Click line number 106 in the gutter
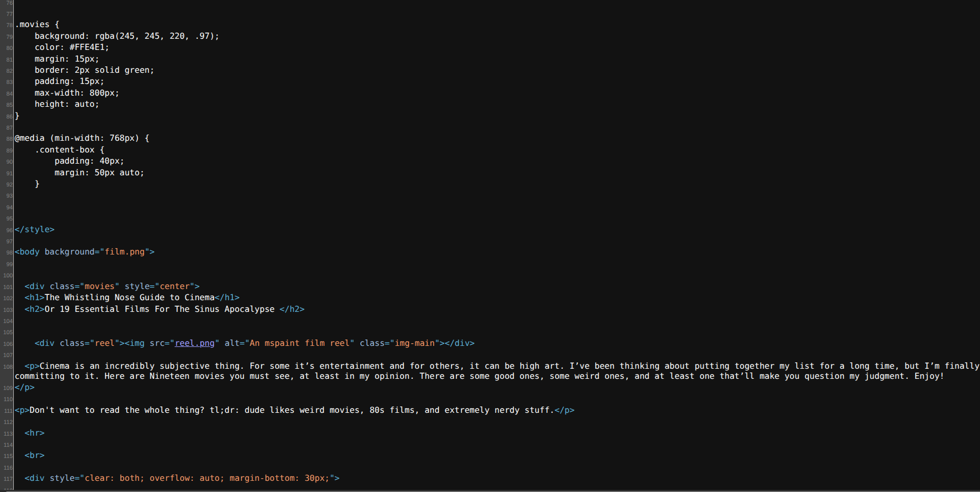Viewport: 980px width, 492px height. [x=7, y=344]
